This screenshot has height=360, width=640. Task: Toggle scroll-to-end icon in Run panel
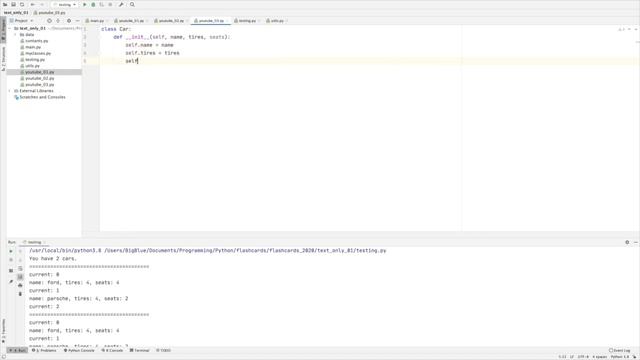[20, 277]
